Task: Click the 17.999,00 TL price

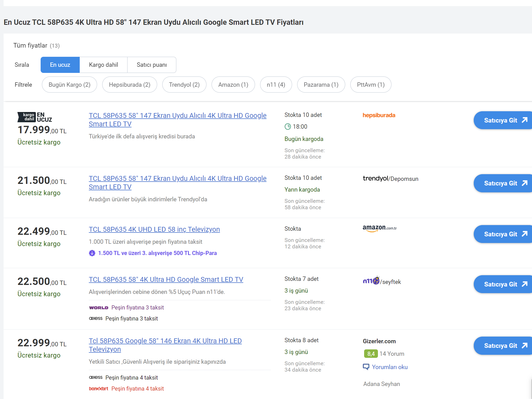Action: coord(42,130)
